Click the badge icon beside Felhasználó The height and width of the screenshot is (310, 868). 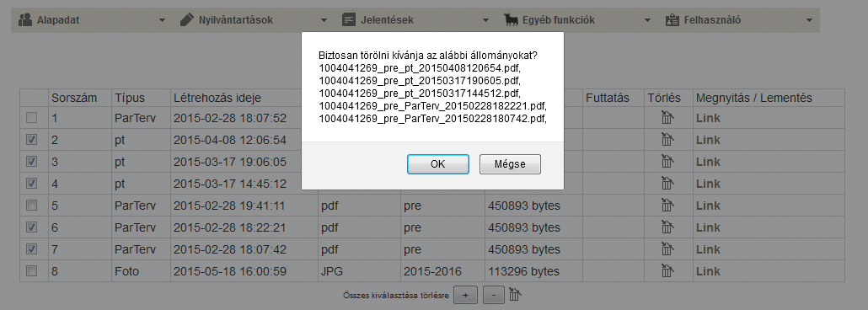pos(672,20)
